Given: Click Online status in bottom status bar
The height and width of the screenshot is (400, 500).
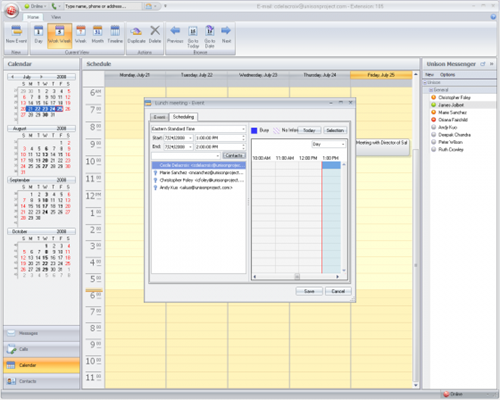Looking at the screenshot, I should click(453, 394).
